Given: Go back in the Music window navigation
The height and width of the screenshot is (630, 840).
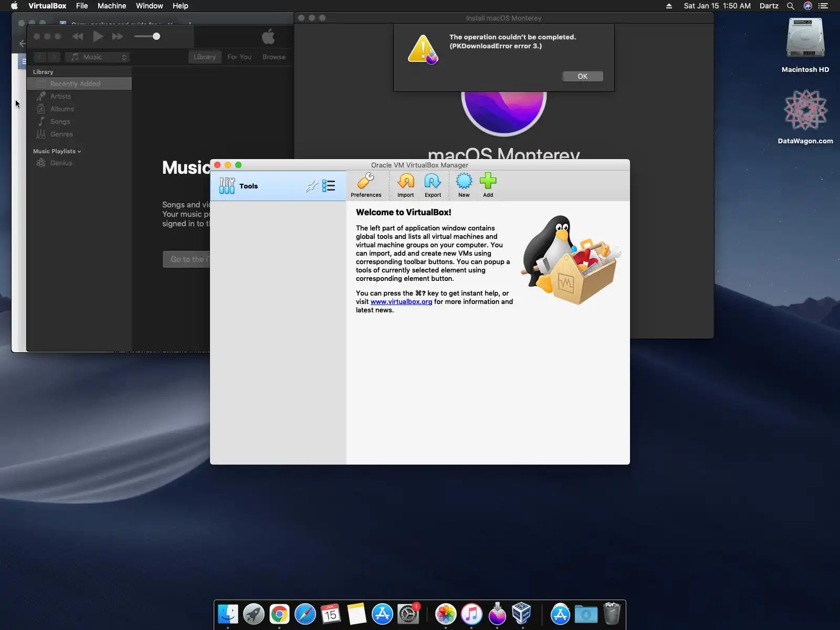Looking at the screenshot, I should [40, 57].
